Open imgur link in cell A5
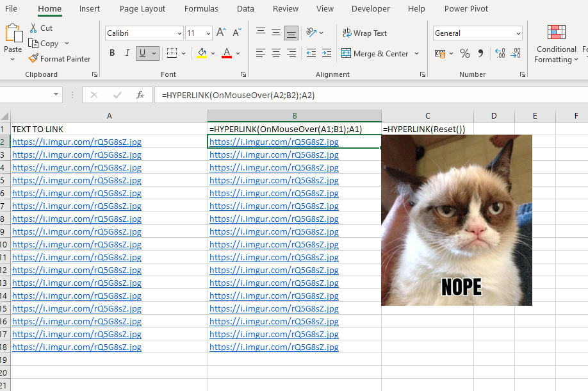This screenshot has width=588, height=391. tap(77, 181)
